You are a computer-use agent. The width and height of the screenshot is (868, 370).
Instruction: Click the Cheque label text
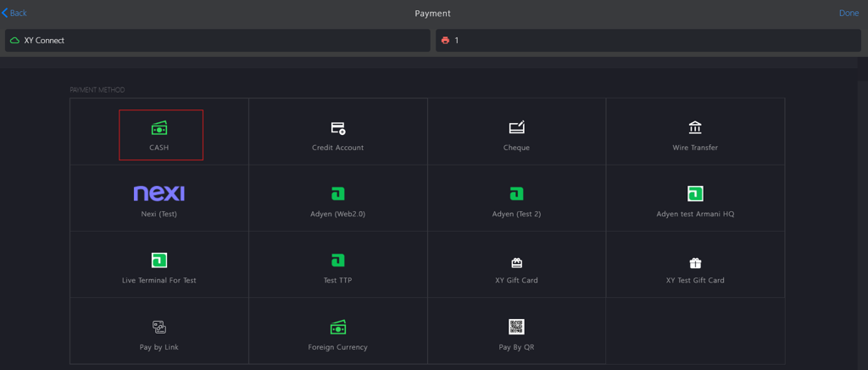tap(516, 148)
